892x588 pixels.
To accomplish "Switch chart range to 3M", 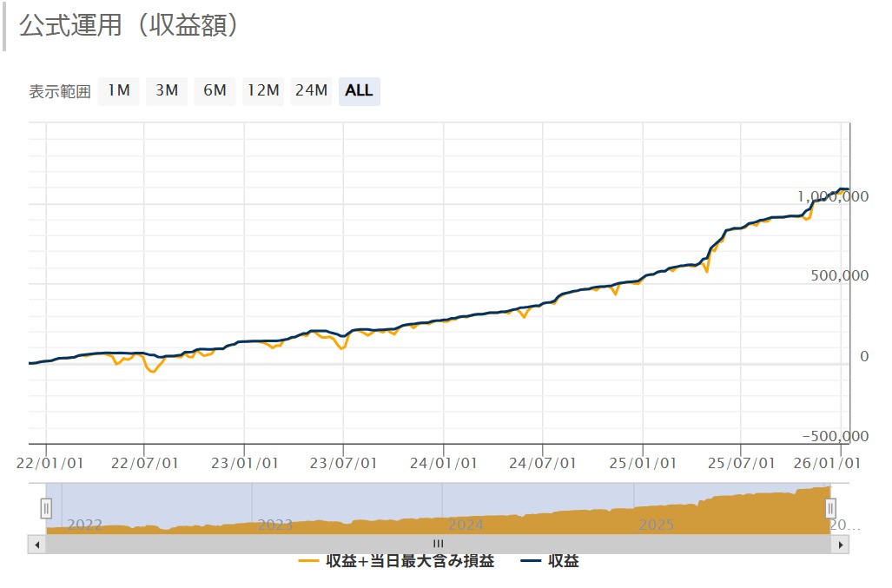I will click(167, 90).
